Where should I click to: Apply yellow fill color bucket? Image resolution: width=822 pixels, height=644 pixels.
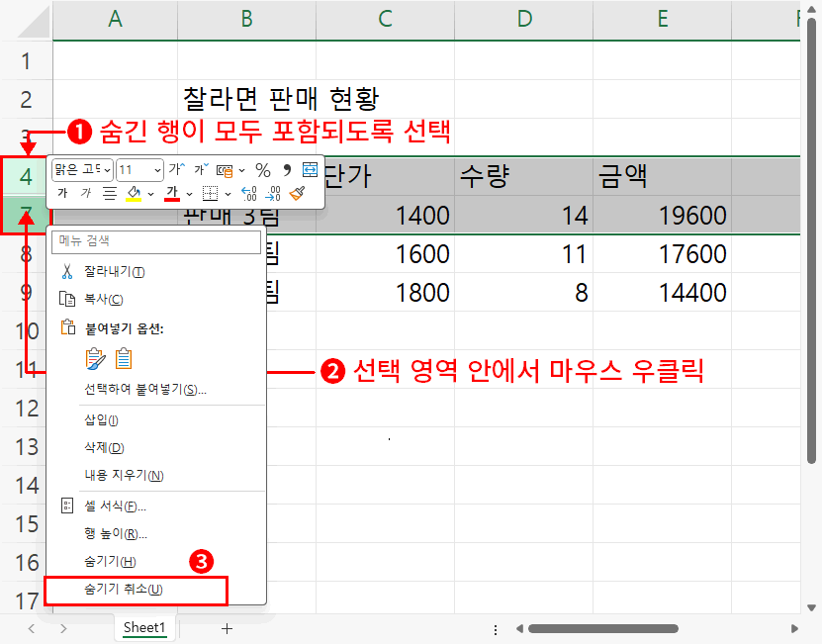click(x=134, y=194)
